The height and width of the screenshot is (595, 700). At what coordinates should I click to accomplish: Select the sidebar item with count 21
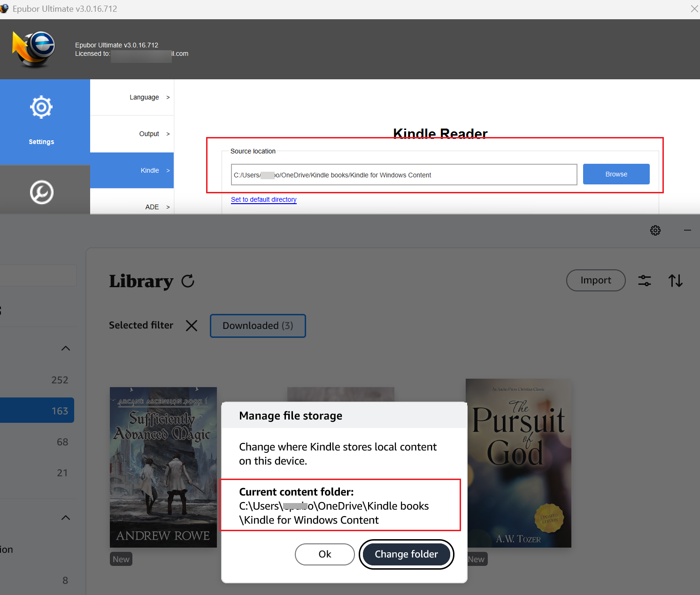pos(37,473)
